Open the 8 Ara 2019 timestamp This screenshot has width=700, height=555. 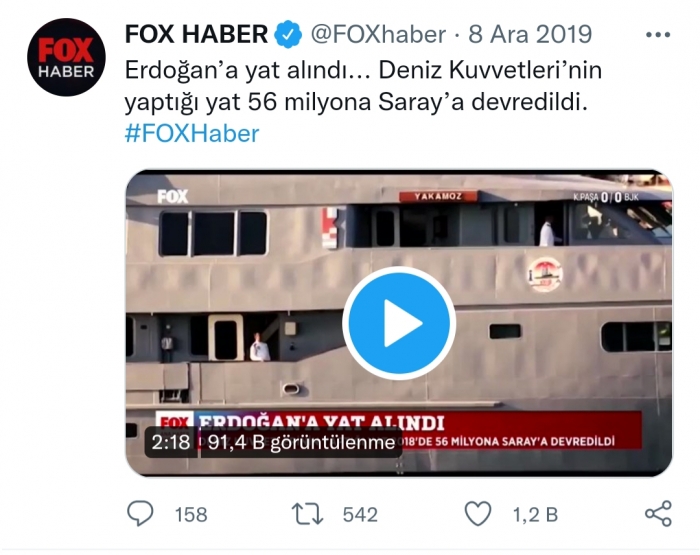(x=530, y=34)
